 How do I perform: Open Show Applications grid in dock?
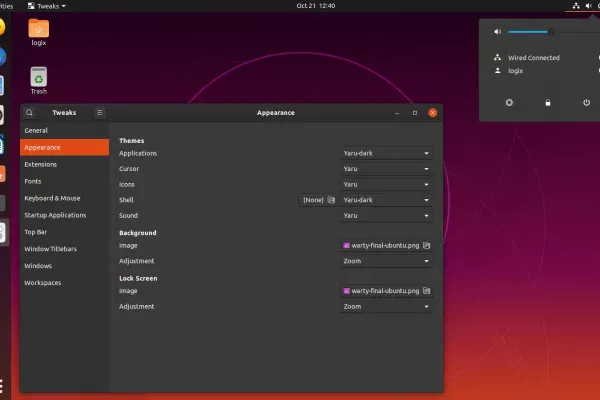2,386
